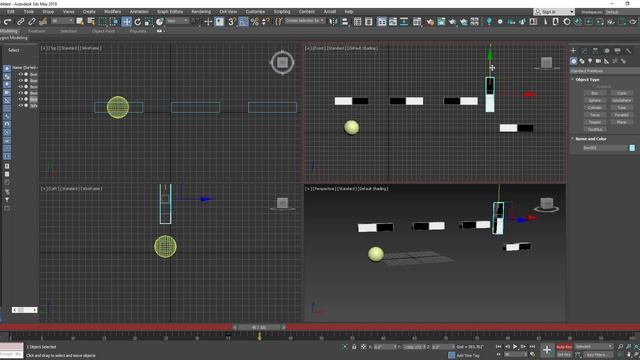This screenshot has width=640, height=360.
Task: Open the Sign In dropdown
Action: click(554, 12)
